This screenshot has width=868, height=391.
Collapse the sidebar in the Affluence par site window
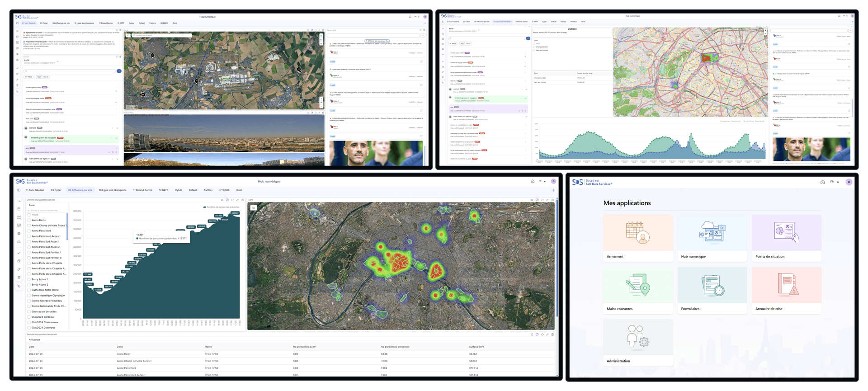(x=19, y=190)
